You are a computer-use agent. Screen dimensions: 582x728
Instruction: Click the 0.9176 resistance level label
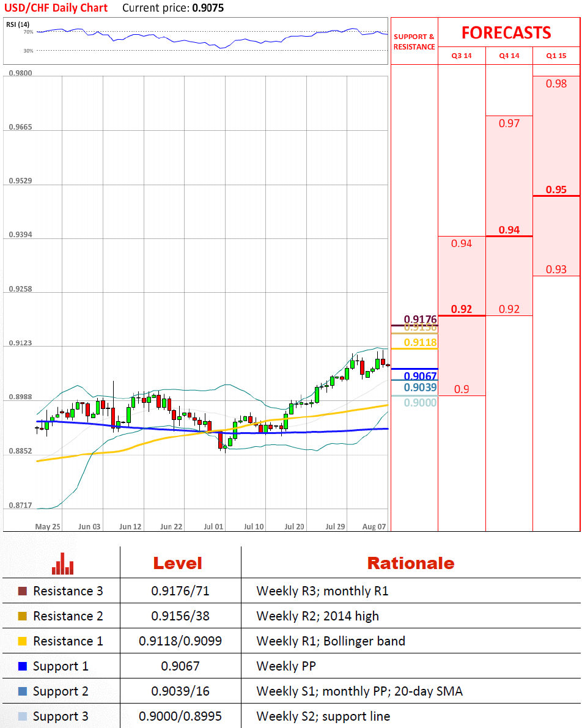(421, 319)
